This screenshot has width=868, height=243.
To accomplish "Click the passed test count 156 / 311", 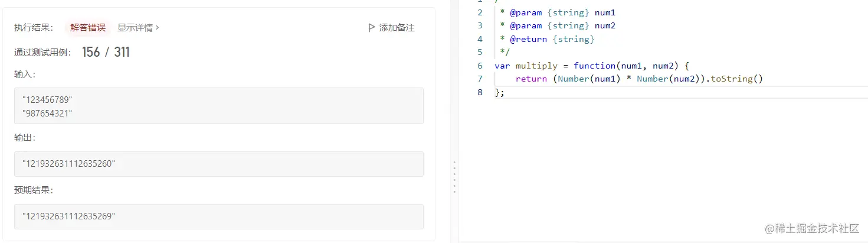I will 106,52.
